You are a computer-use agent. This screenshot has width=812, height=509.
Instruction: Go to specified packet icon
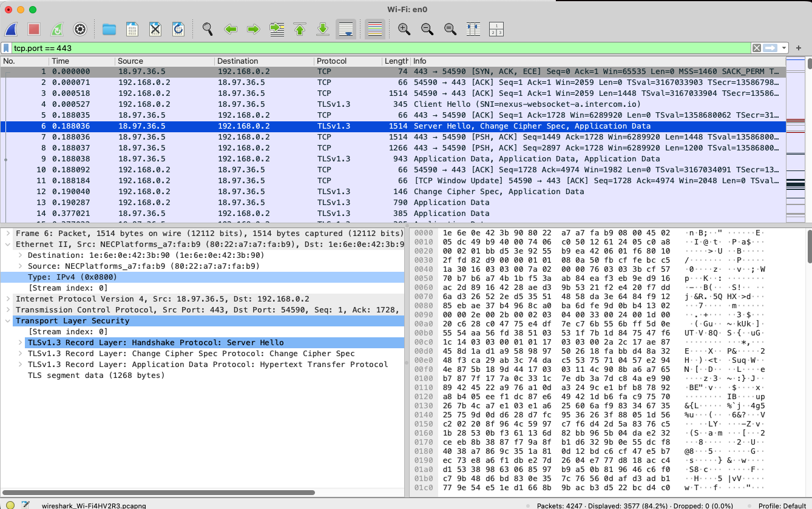277,29
